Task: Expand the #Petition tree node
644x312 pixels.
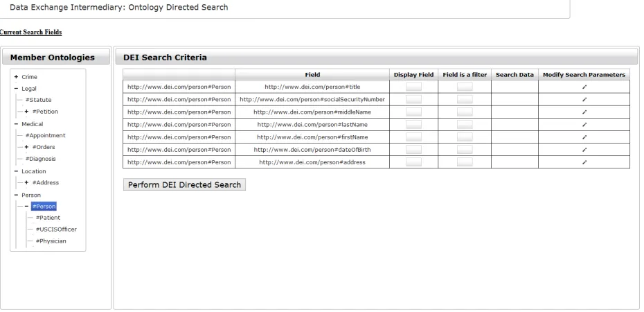Action: point(27,112)
